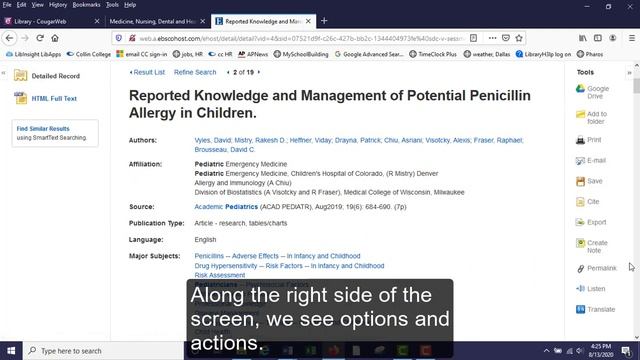Viewport: 640px width, 360px height.
Task: Open author Vyles, David link
Action: pyautogui.click(x=213, y=140)
